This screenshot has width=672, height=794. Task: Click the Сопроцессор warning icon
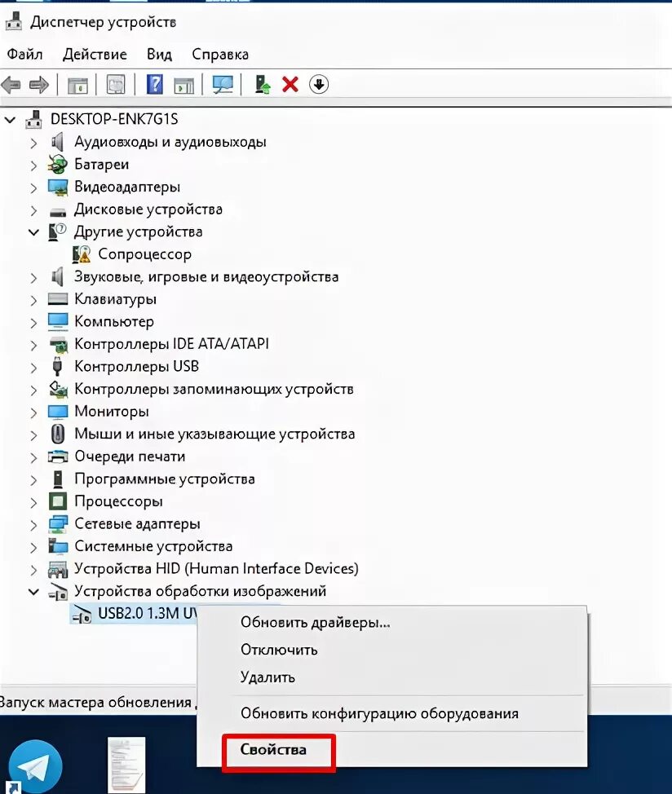click(81, 254)
